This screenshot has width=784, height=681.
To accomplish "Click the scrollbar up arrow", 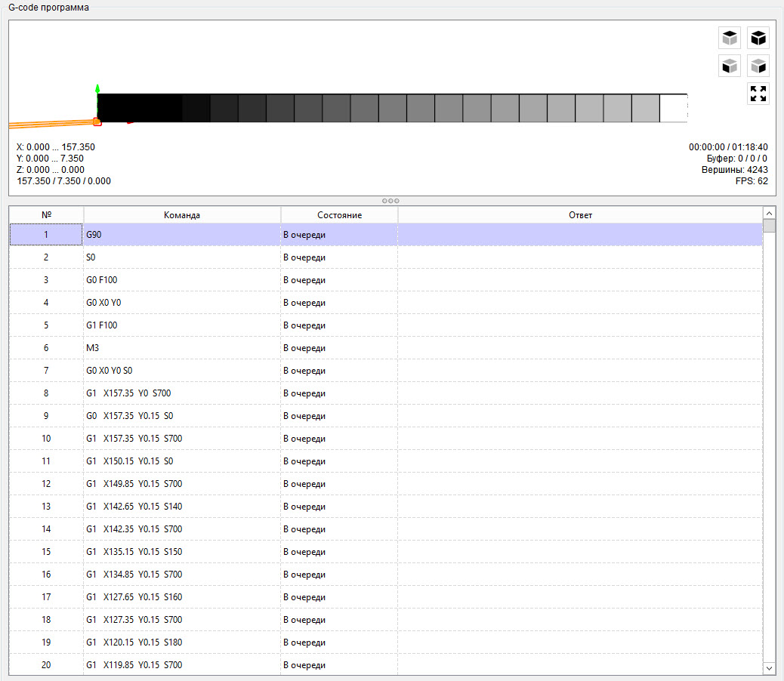I will pos(769,214).
